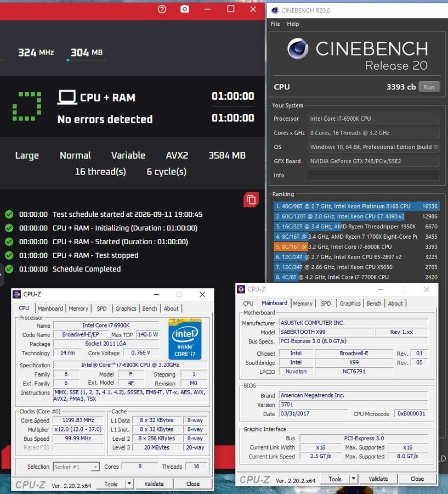Select the Xeon X5650 ranking row
Viewport: 448px width, 494px height.
356,267
